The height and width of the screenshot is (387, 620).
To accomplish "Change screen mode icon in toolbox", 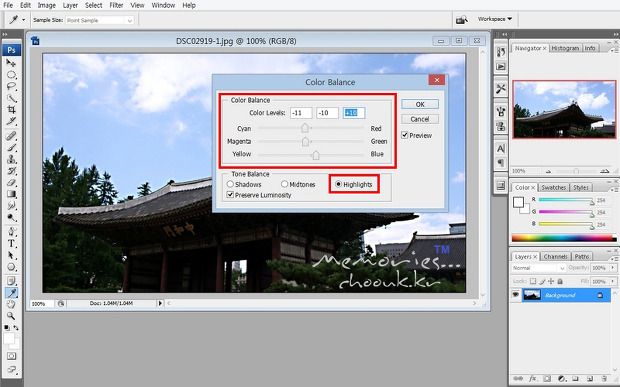I will [x=11, y=370].
